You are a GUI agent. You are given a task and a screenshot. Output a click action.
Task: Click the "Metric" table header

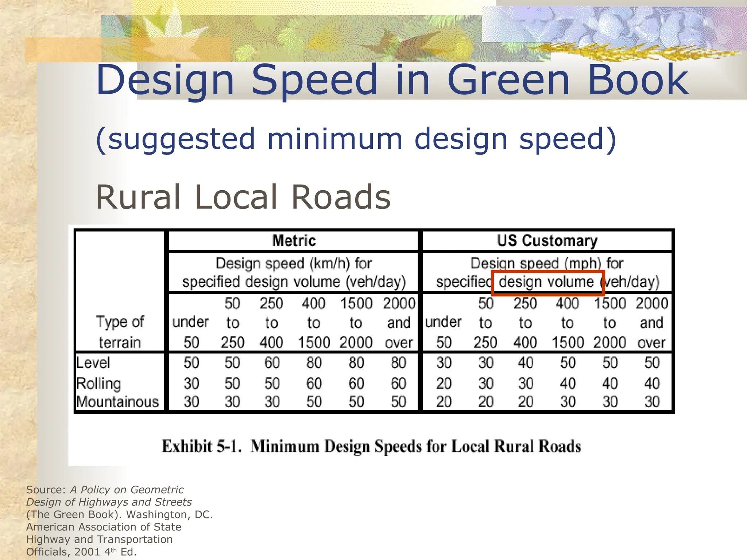[294, 241]
